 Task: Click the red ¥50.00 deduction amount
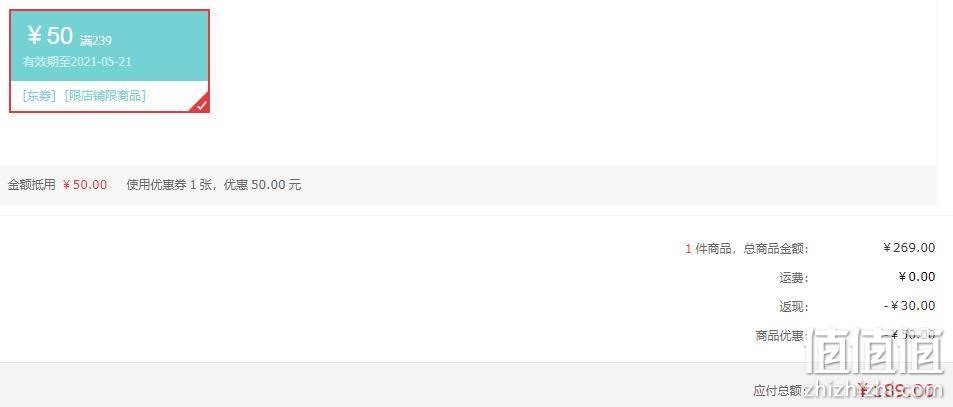(x=85, y=185)
